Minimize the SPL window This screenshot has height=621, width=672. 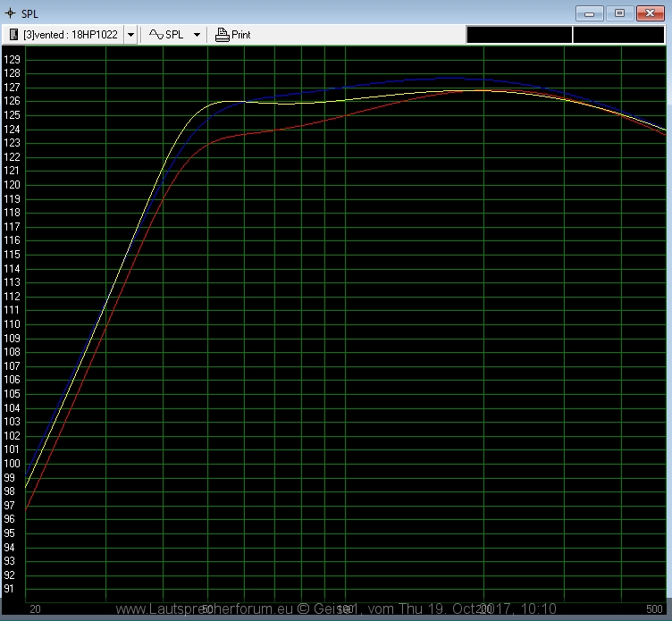click(589, 13)
